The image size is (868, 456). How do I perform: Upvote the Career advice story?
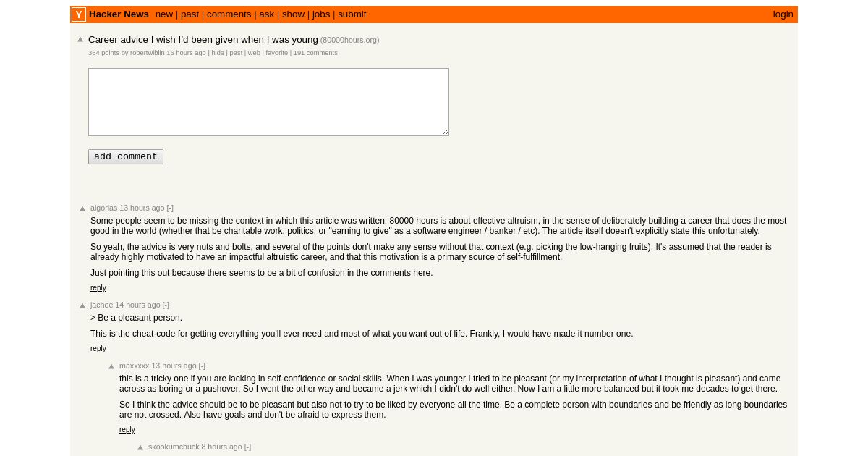click(80, 40)
